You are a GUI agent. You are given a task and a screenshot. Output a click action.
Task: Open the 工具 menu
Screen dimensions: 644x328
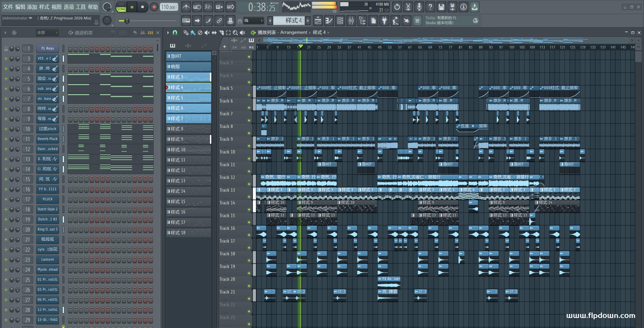coord(80,7)
